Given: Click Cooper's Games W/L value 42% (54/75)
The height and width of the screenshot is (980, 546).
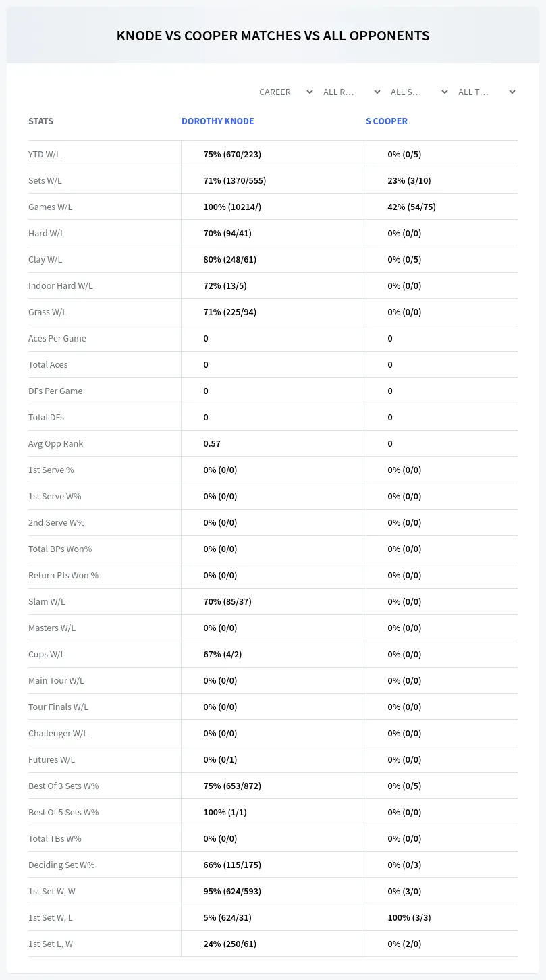Looking at the screenshot, I should [x=412, y=207].
